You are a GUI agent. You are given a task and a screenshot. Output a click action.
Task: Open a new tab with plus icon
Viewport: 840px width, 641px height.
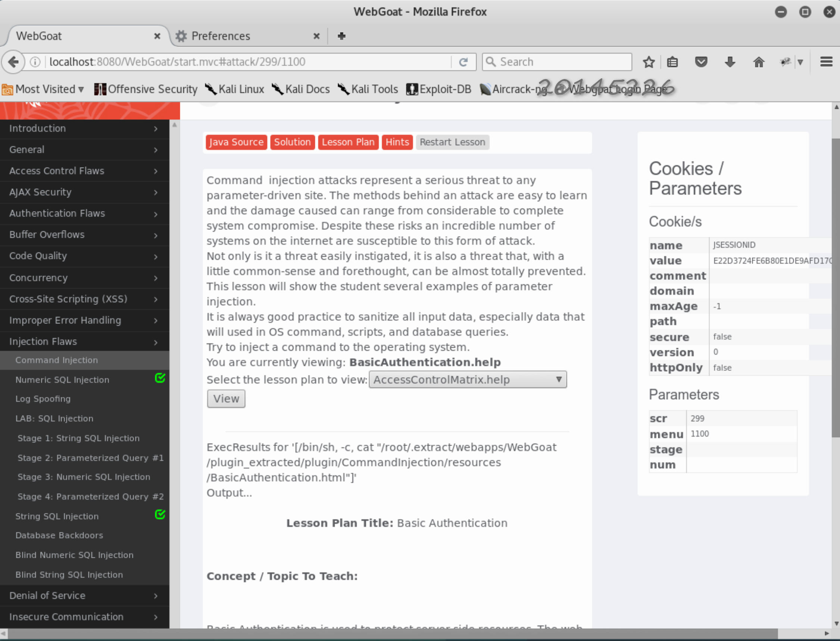point(341,36)
